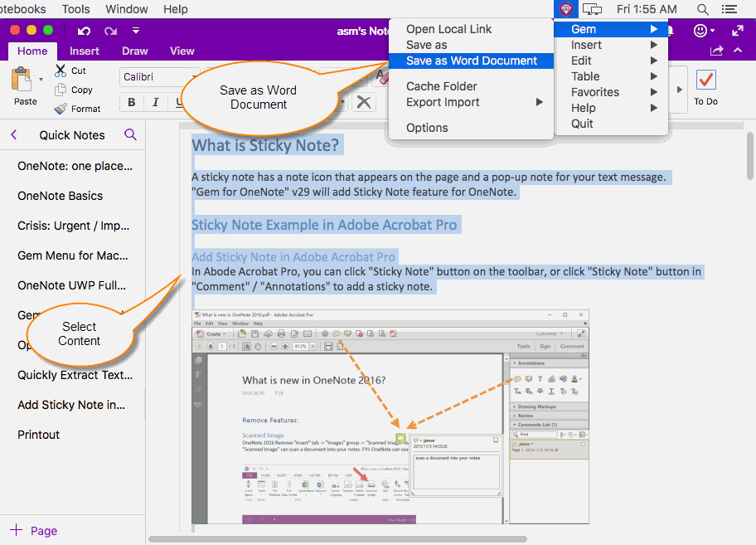Go back with the sidebar chevron
The width and height of the screenshot is (756, 545).
pyautogui.click(x=14, y=135)
